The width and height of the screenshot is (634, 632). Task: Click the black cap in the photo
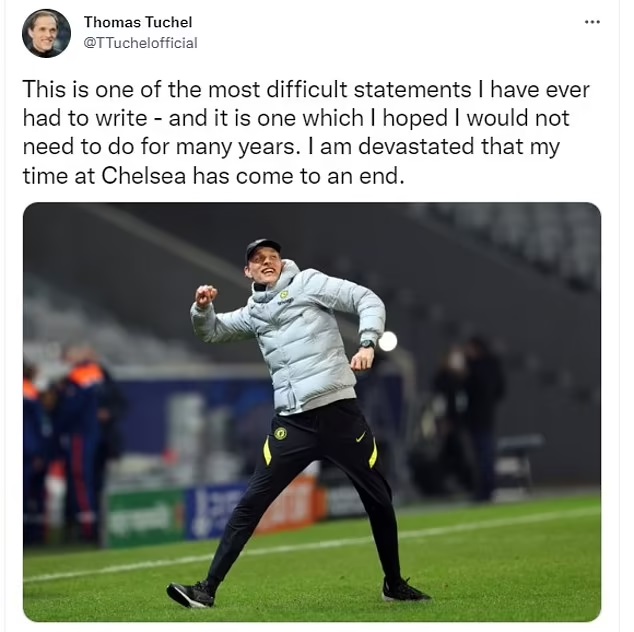point(262,247)
